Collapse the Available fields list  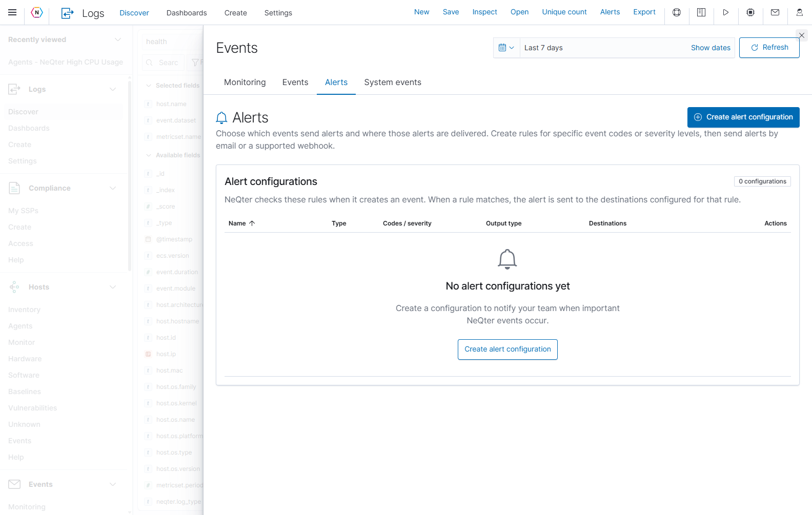point(149,155)
